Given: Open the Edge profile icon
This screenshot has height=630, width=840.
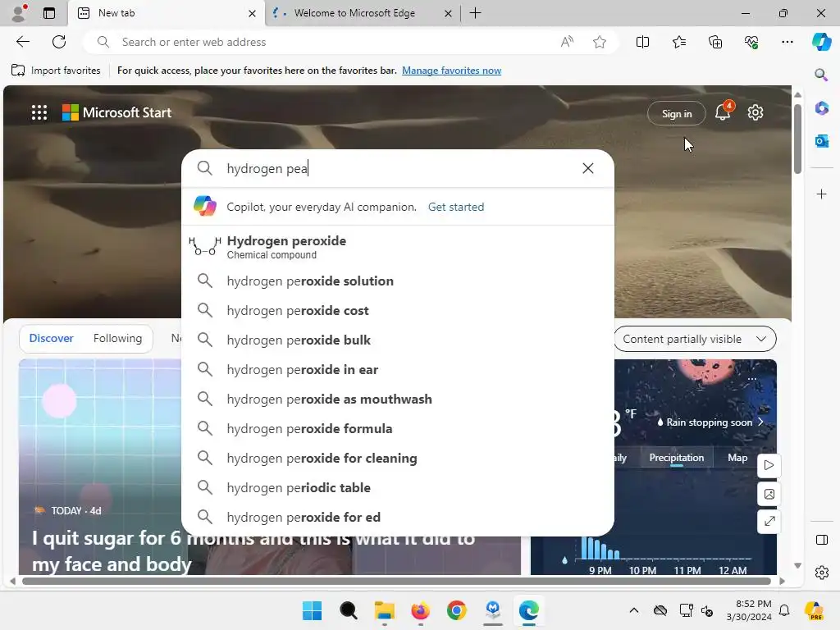Looking at the screenshot, I should (19, 13).
